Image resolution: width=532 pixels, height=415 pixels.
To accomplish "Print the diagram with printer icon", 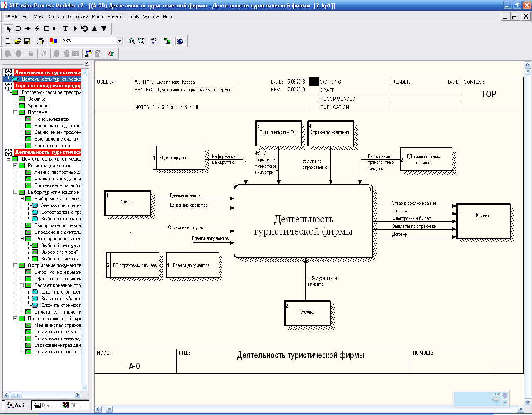I will (x=40, y=41).
